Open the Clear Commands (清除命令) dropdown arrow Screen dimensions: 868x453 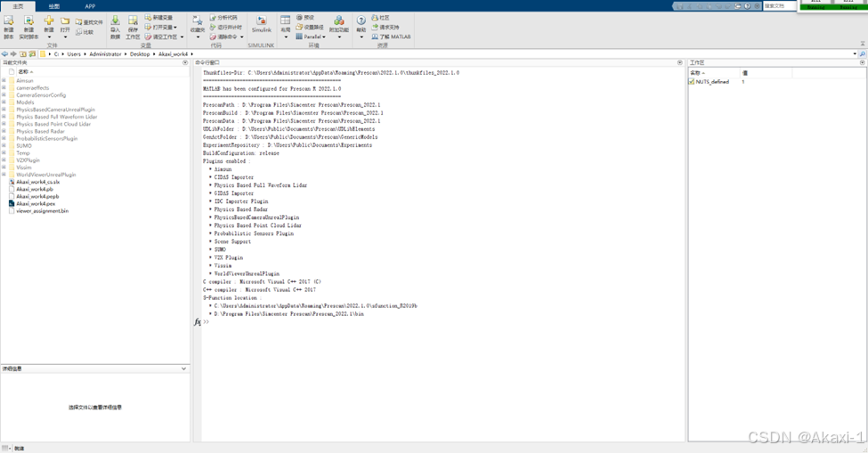242,37
